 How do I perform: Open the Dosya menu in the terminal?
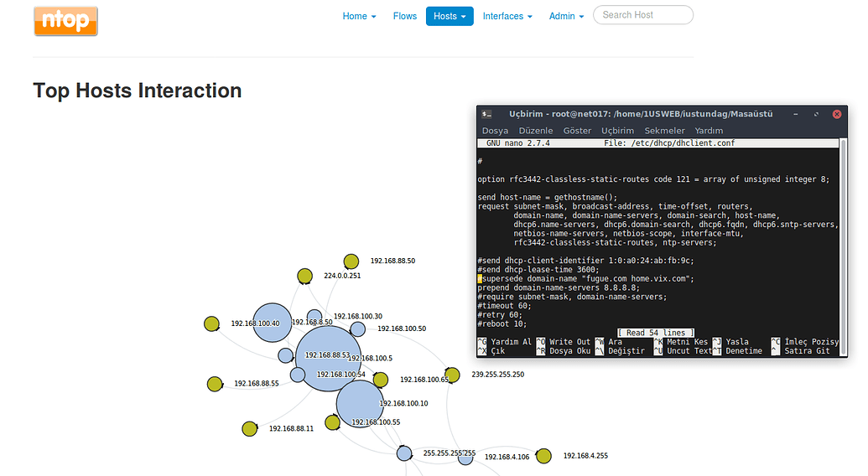[x=495, y=131]
